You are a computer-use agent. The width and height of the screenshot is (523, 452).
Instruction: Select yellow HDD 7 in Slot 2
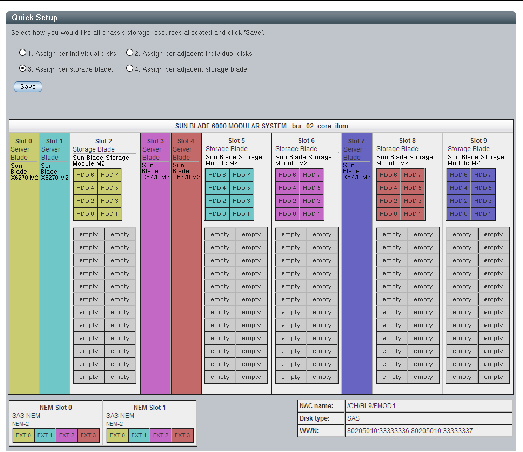[109, 175]
